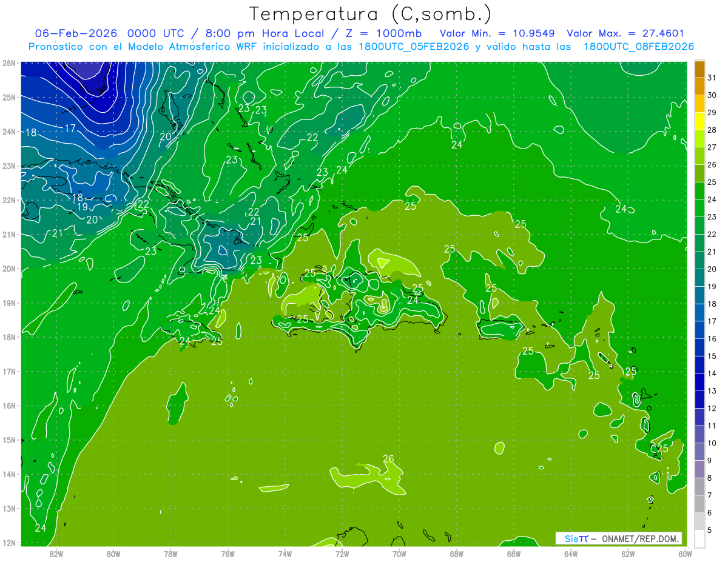Click the legend number "28"
Screen dimensions: 728x562
point(712,130)
